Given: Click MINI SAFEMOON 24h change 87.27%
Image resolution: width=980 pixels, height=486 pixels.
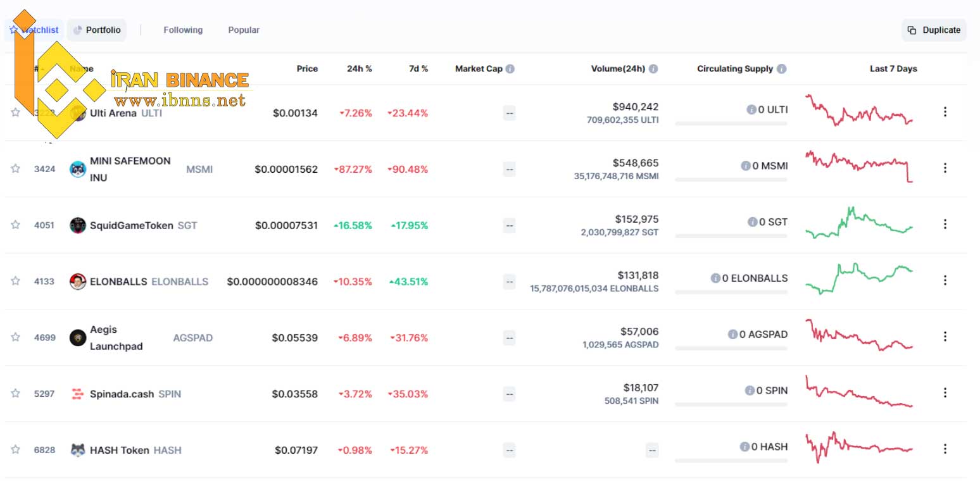Looking at the screenshot, I should tap(353, 169).
